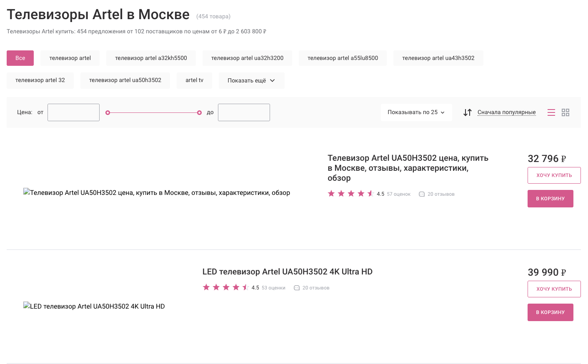
Task: Open the 'Показывать по 25' dropdown
Action: pyautogui.click(x=416, y=112)
